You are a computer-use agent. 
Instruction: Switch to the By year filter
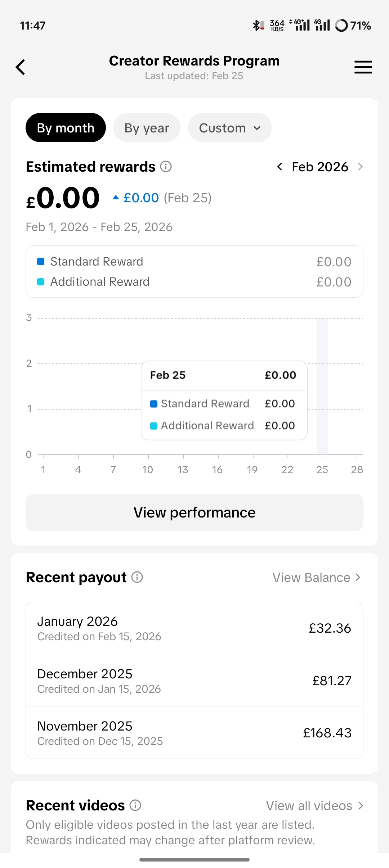coord(147,128)
